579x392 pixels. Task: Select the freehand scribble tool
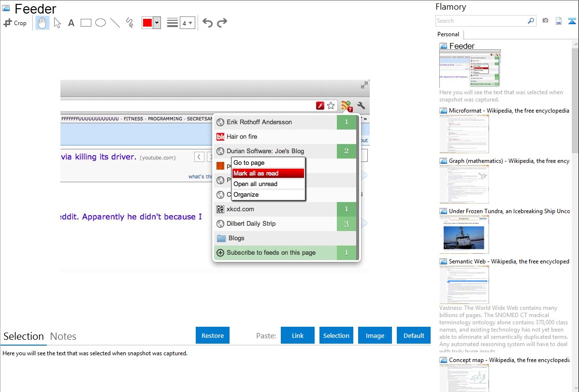tap(130, 23)
